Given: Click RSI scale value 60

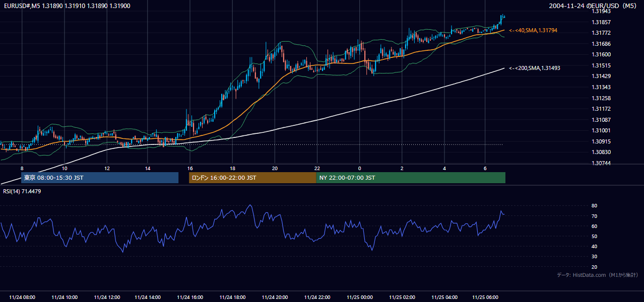Looking at the screenshot, I should (595, 226).
